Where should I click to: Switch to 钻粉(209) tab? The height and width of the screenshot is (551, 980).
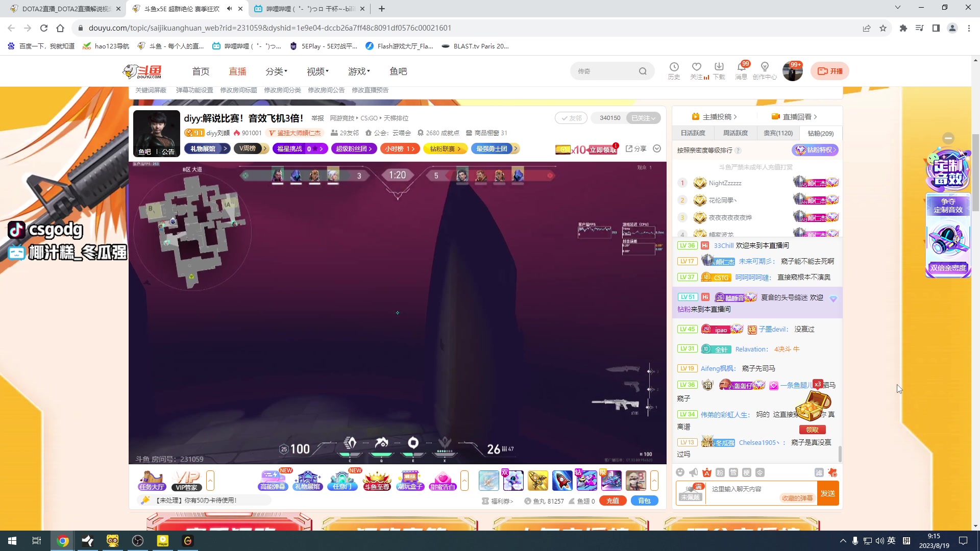point(821,133)
